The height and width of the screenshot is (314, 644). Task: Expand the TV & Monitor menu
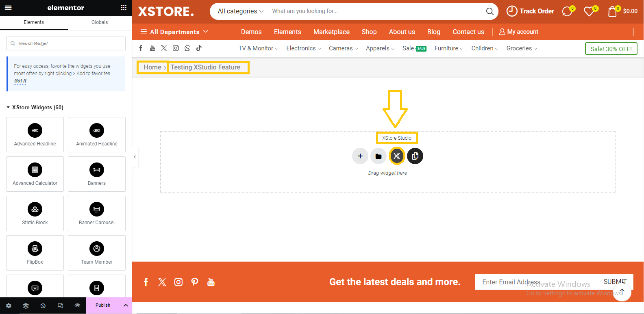[258, 48]
